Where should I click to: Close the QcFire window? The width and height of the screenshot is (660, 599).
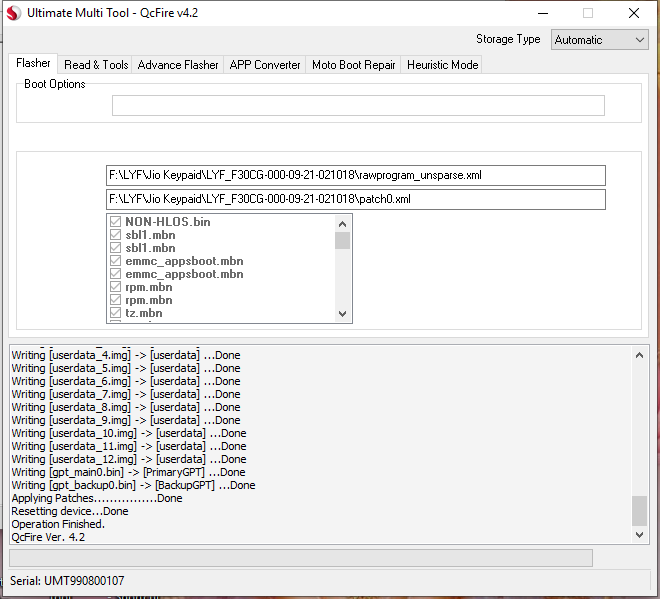click(633, 13)
